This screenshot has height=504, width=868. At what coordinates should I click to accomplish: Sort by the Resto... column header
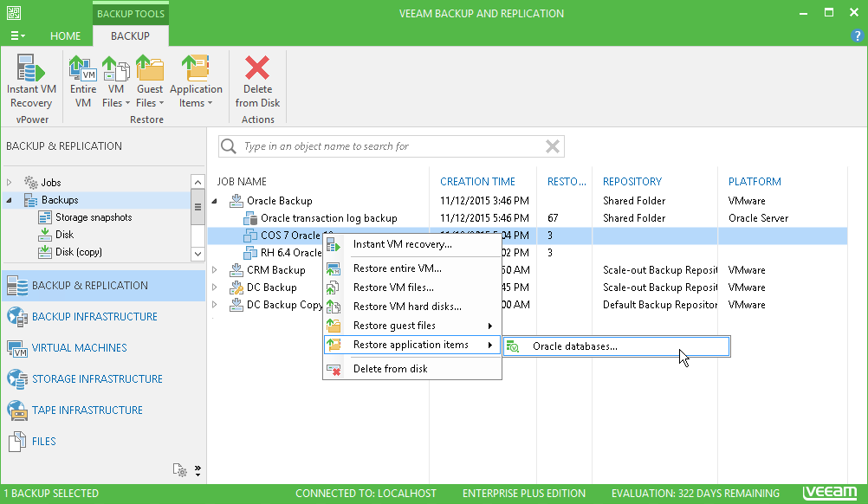pos(567,182)
